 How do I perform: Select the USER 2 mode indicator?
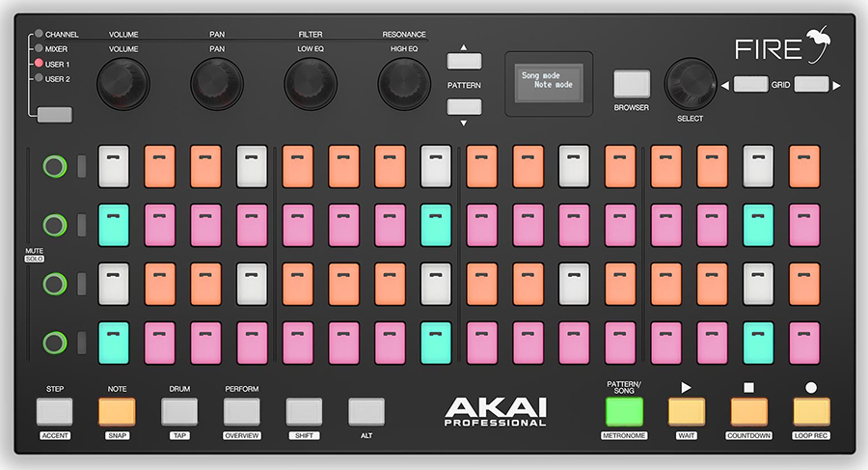[39, 78]
